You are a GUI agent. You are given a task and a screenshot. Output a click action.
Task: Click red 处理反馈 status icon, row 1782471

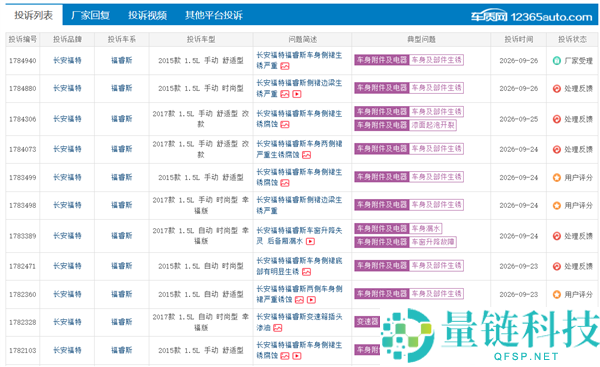coord(557,266)
